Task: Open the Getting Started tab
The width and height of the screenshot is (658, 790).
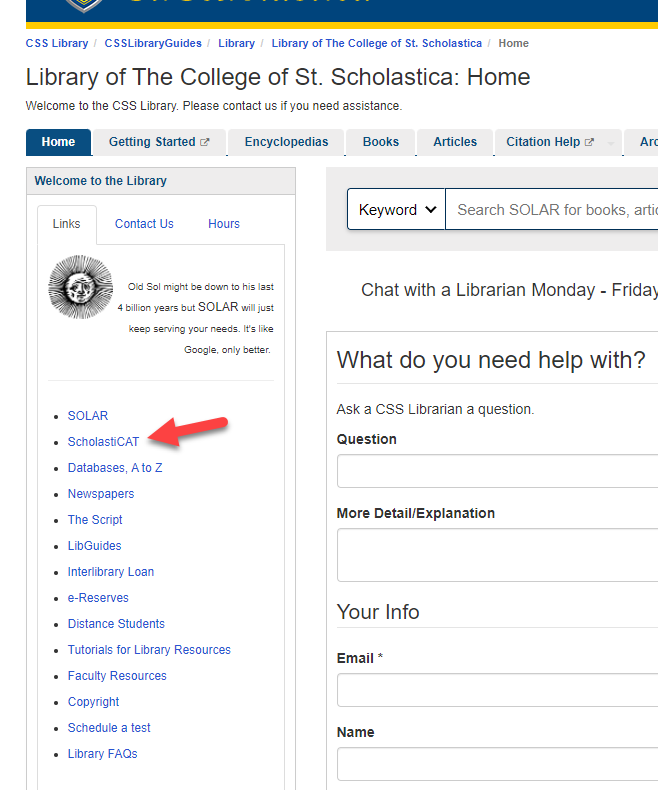Action: (x=159, y=142)
